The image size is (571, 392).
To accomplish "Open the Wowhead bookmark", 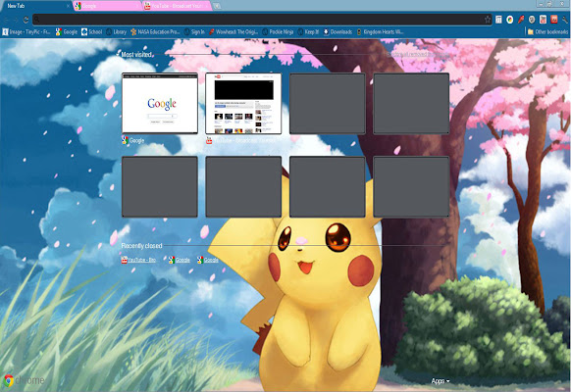I will click(x=234, y=32).
